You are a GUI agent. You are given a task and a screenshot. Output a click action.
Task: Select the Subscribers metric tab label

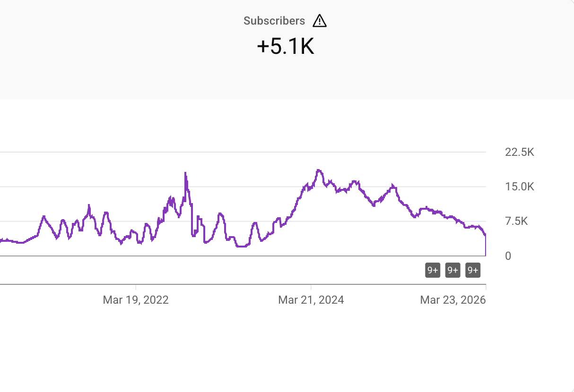click(274, 21)
